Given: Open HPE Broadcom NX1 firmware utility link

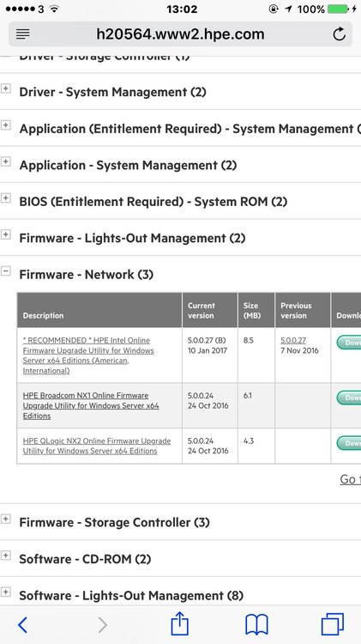Looking at the screenshot, I should (91, 405).
